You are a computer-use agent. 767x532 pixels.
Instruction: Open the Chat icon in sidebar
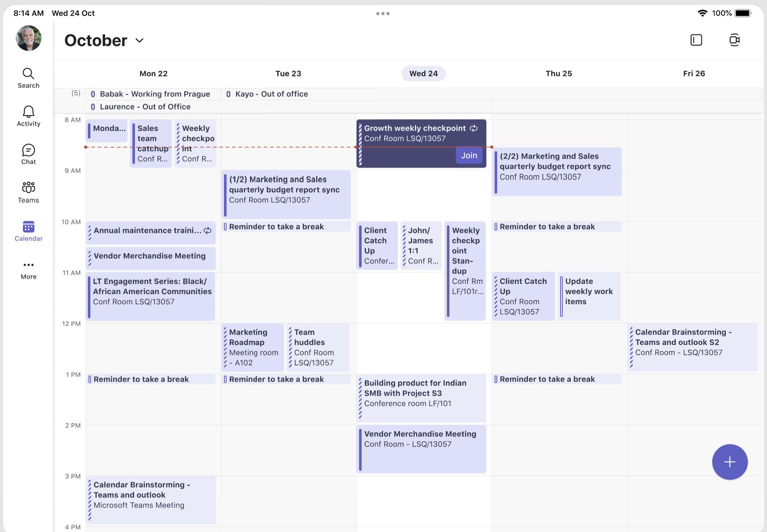click(28, 154)
